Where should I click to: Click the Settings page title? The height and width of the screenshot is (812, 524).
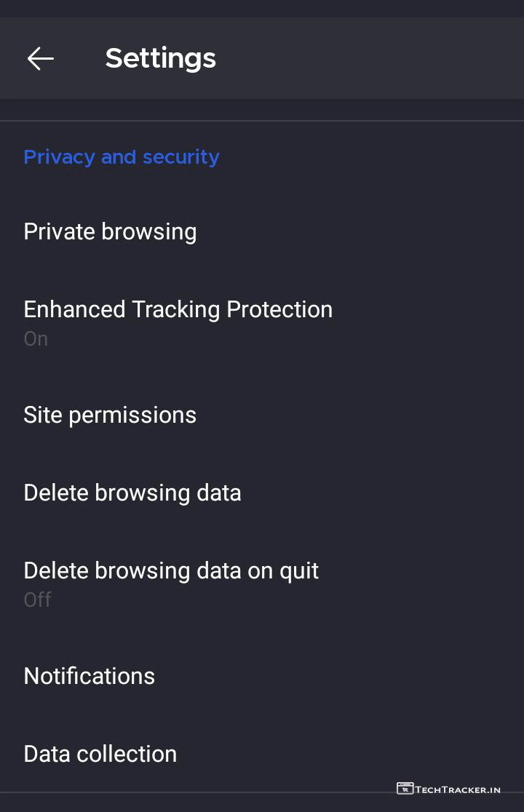[x=160, y=58]
